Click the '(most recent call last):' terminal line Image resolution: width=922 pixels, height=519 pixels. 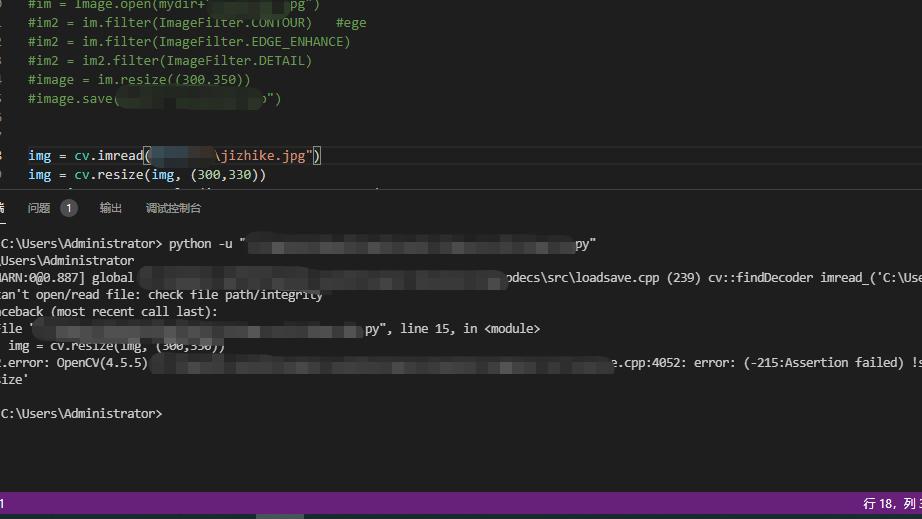point(134,312)
